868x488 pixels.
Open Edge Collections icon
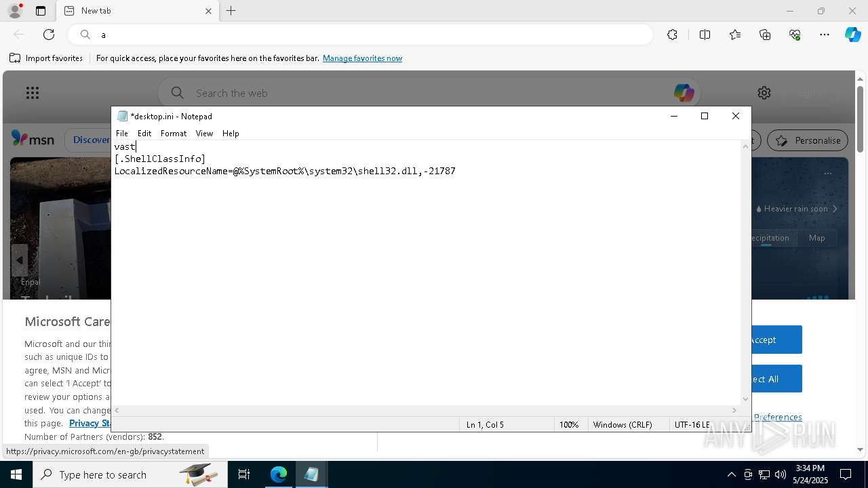point(765,35)
